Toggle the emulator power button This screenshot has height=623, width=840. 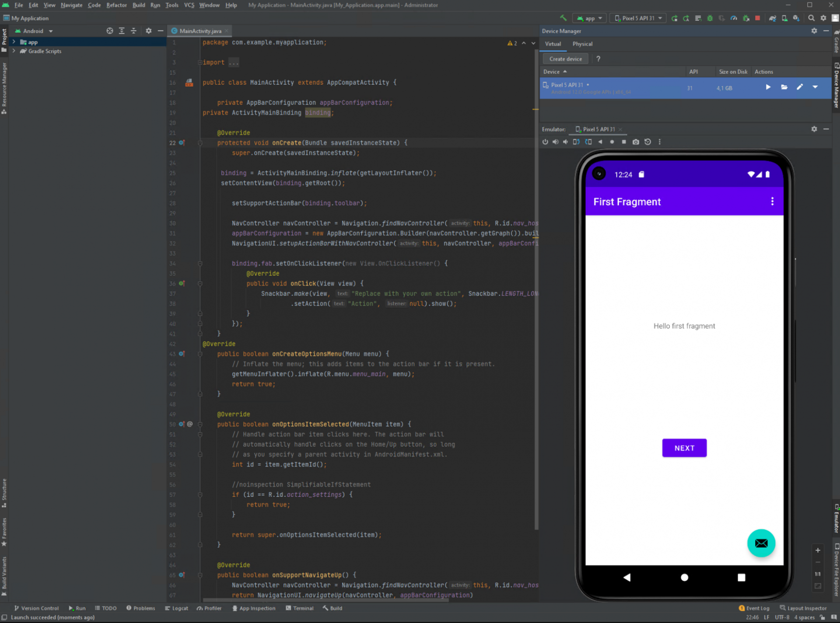[x=545, y=142]
